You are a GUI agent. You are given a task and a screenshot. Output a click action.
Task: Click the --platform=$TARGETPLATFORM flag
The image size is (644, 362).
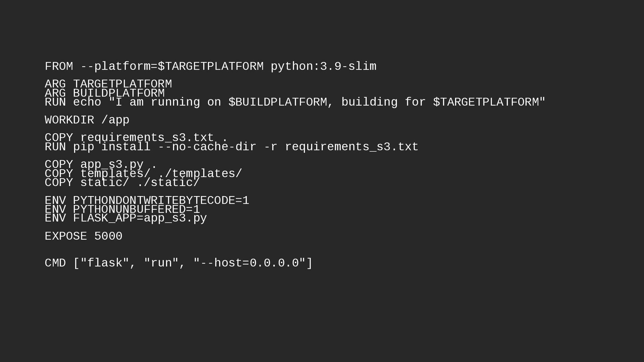(172, 66)
